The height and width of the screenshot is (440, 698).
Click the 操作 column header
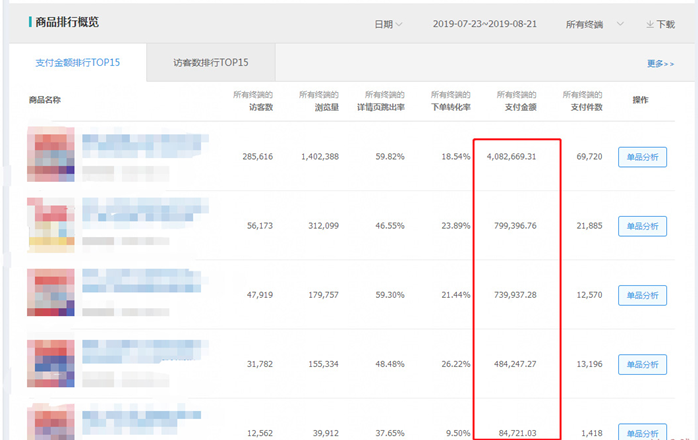[640, 100]
